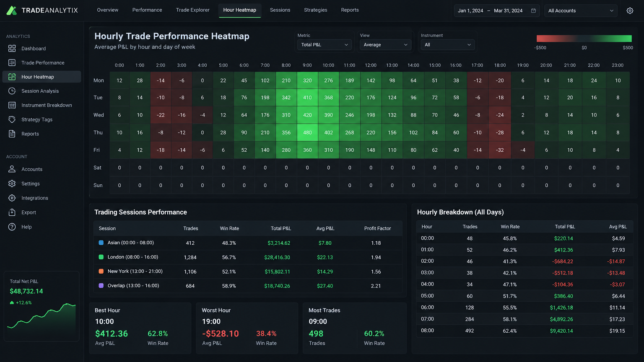
Task: Click the Win Rate header in Hourly Breakdown
Action: click(510, 227)
